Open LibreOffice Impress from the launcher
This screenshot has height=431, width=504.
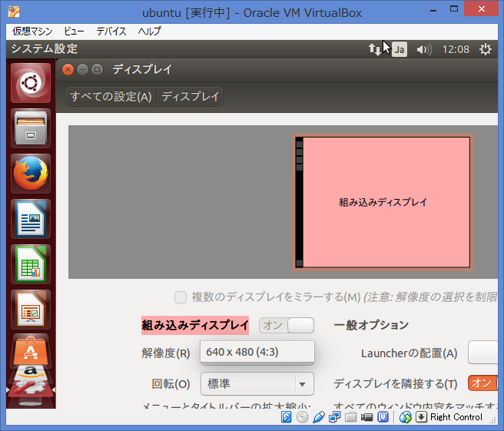[31, 309]
